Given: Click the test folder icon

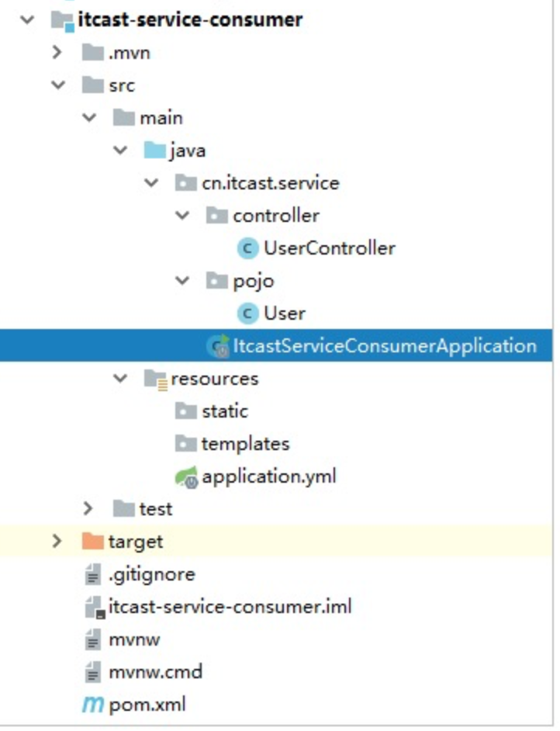Looking at the screenshot, I should [124, 508].
